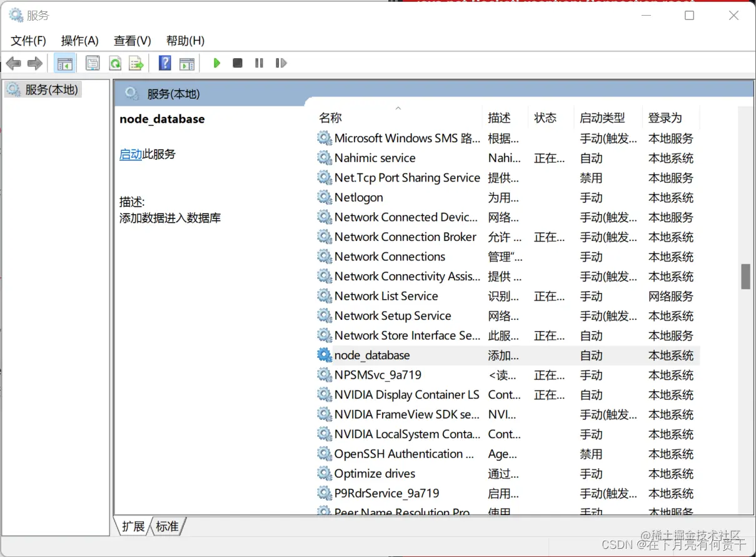Select Network Connected Devic... service row
This screenshot has width=756, height=557.
[x=508, y=217]
